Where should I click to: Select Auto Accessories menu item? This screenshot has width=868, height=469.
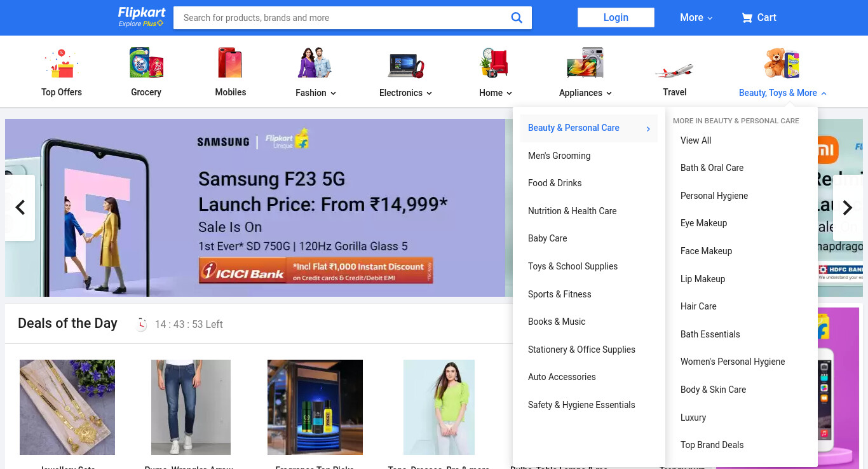562,377
